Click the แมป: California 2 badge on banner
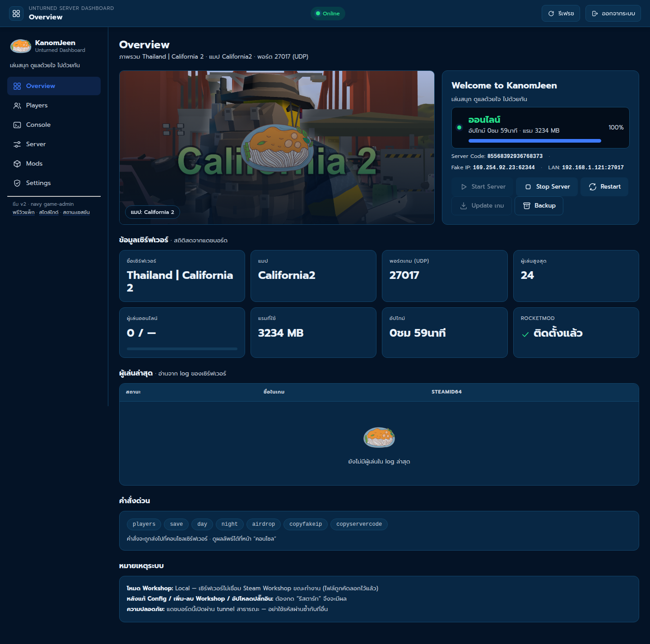The image size is (650, 644). (153, 212)
